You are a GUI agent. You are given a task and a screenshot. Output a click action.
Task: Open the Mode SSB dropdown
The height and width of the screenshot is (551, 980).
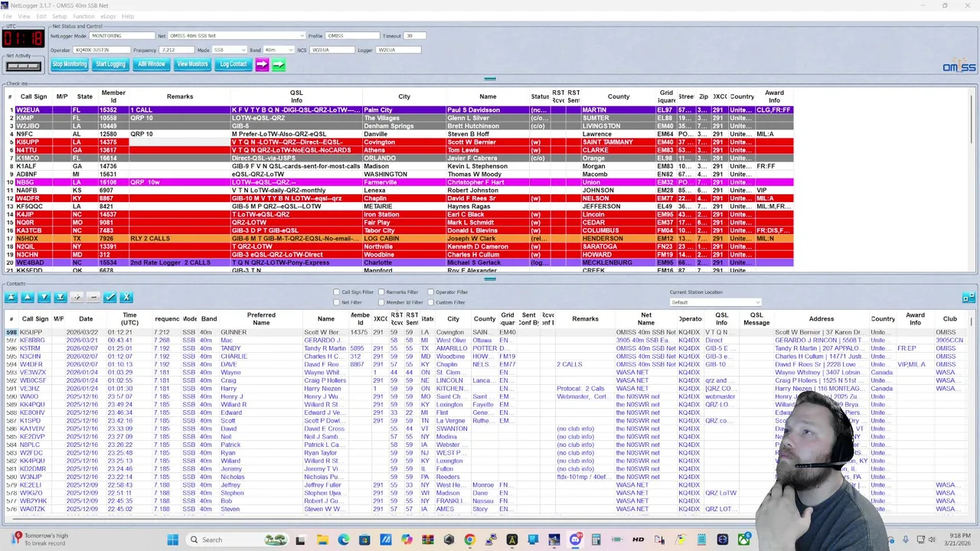pyautogui.click(x=229, y=50)
